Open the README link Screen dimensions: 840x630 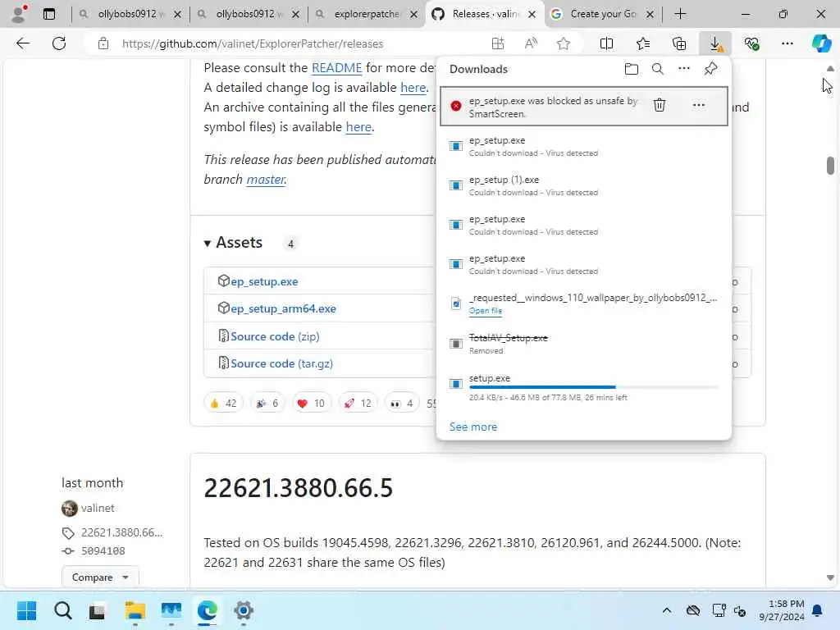[x=336, y=68]
